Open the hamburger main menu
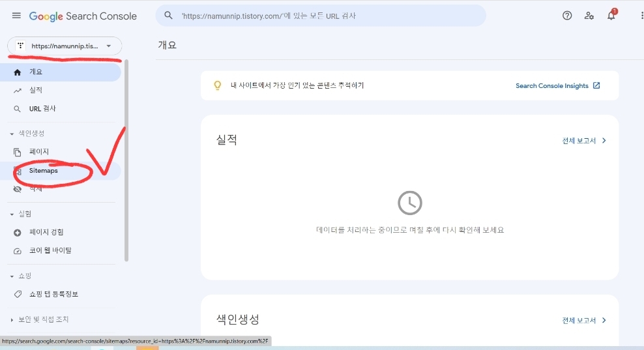Viewport: 644px width, 350px height. coord(16,16)
